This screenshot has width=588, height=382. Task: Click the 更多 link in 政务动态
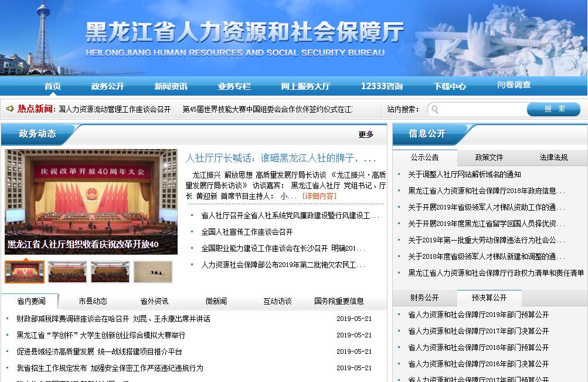[x=366, y=134]
